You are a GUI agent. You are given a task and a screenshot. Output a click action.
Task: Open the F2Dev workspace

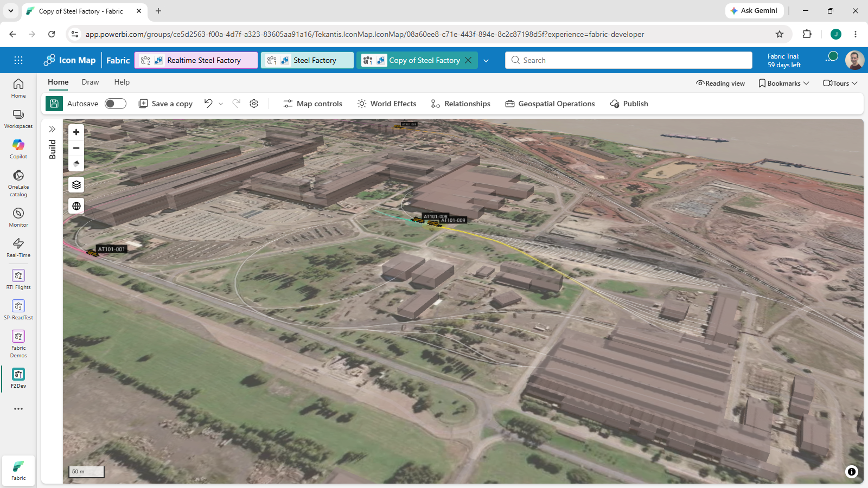tap(18, 378)
